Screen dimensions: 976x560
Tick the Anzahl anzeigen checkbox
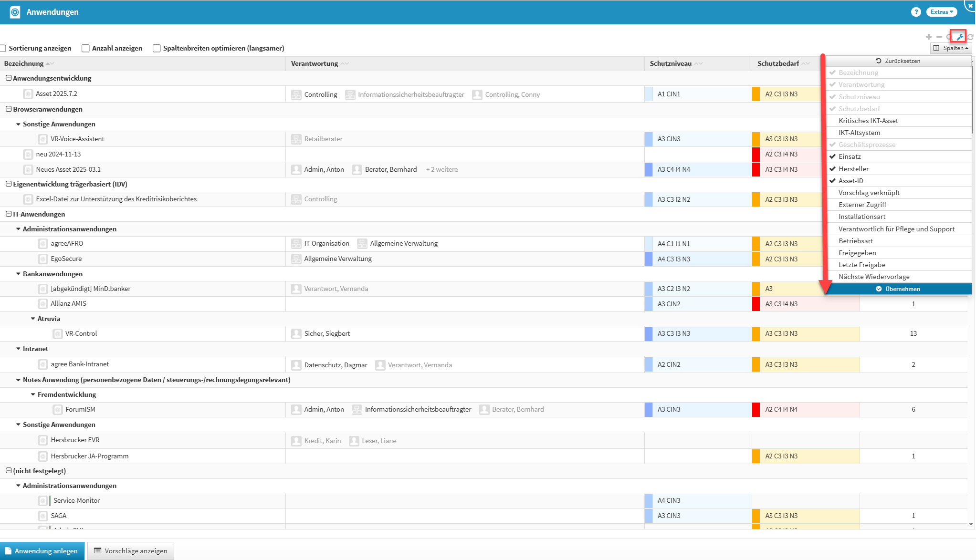pos(85,48)
